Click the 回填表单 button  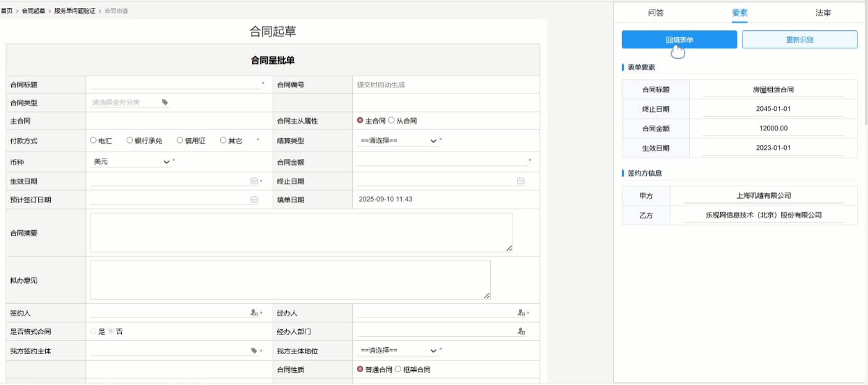click(679, 40)
